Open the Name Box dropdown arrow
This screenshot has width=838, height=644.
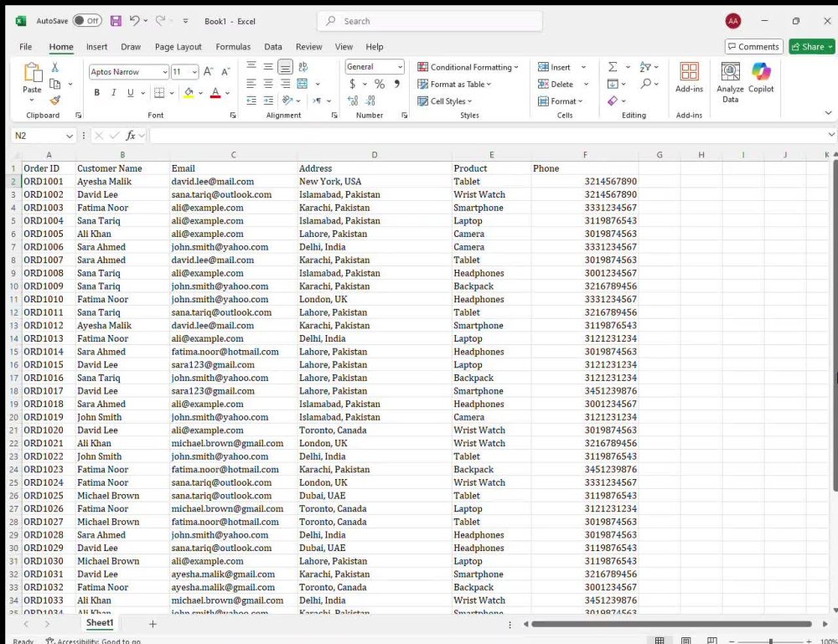70,137
